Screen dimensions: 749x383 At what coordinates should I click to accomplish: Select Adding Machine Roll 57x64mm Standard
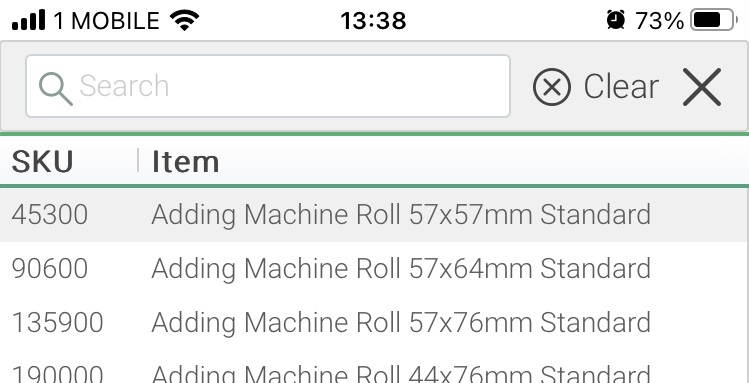[401, 268]
